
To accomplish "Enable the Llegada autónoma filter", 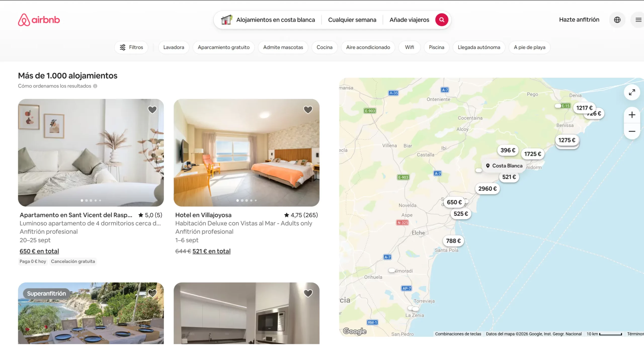I will click(479, 47).
